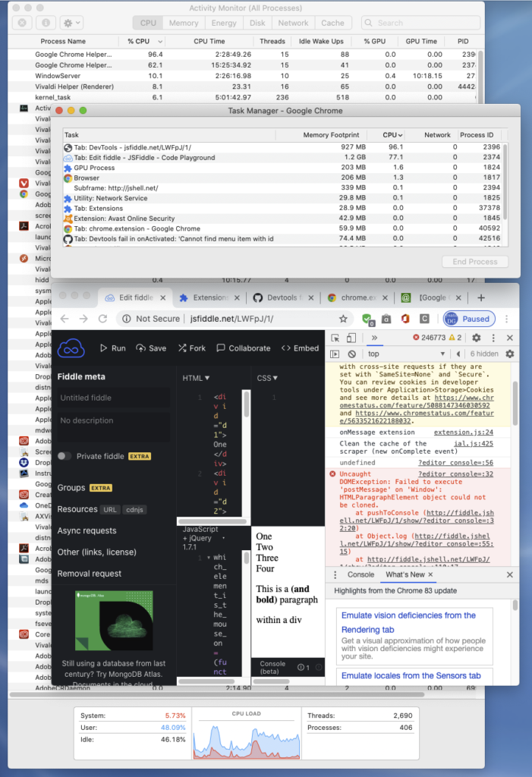Toggle the Private fiddle switch
Image resolution: width=532 pixels, height=777 pixels.
(65, 456)
